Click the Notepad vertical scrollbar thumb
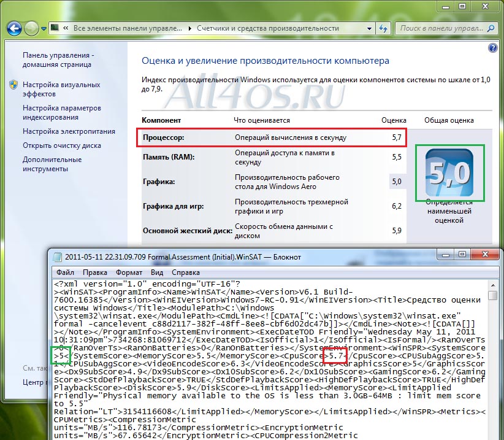 (493, 295)
